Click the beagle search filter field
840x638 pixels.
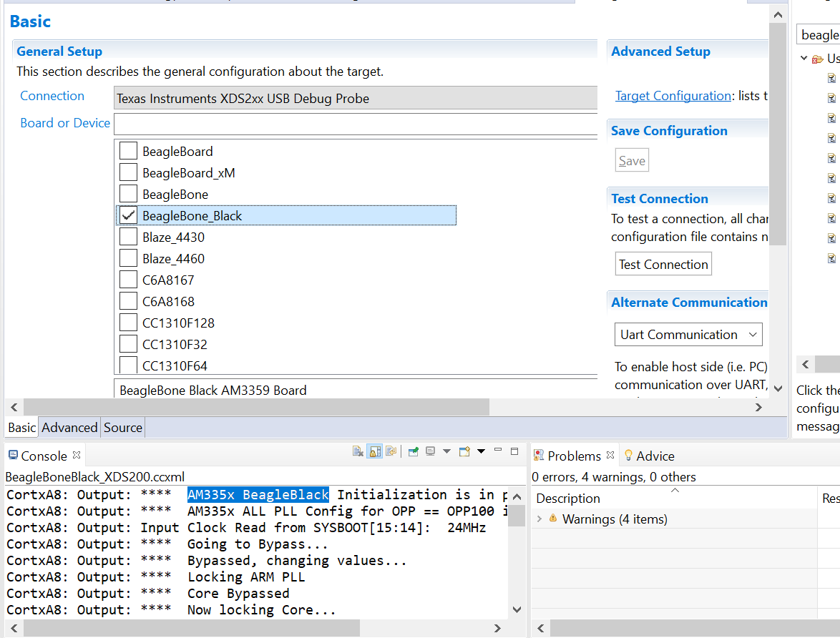coord(818,35)
